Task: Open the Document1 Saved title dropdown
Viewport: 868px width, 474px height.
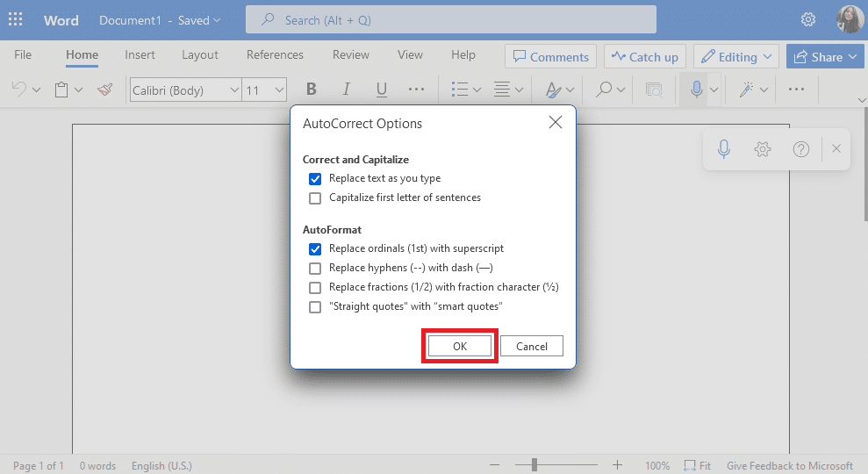Action: (160, 20)
